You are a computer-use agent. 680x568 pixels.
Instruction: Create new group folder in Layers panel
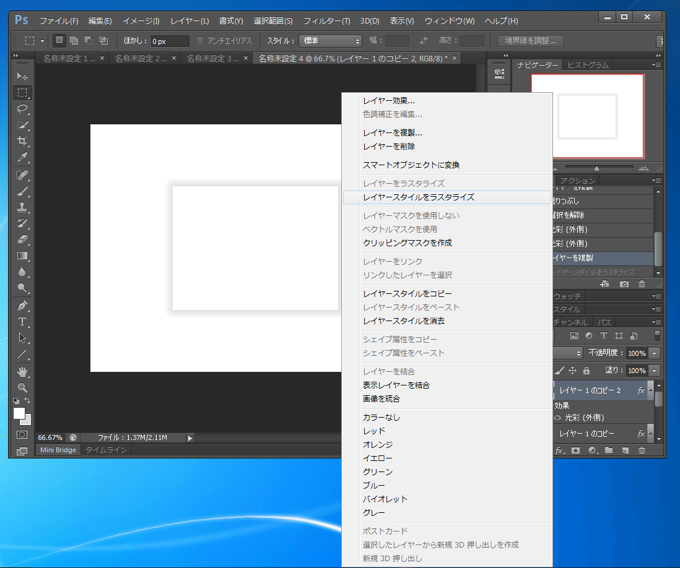(609, 450)
